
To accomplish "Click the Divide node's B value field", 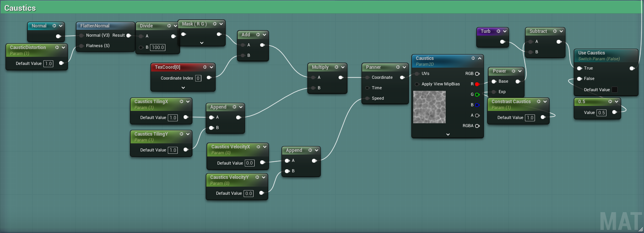I will [158, 48].
